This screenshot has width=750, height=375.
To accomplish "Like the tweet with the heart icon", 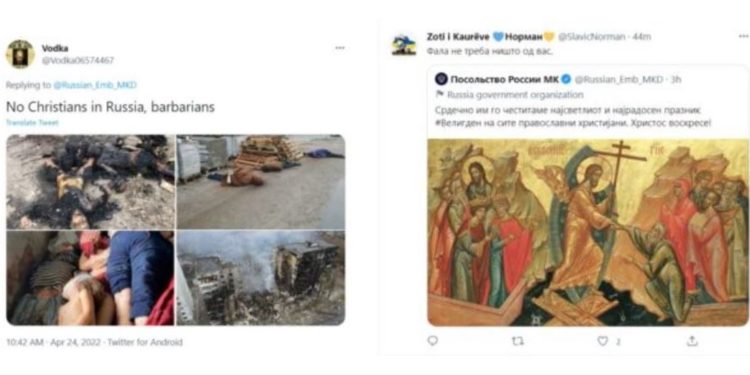I will (603, 341).
